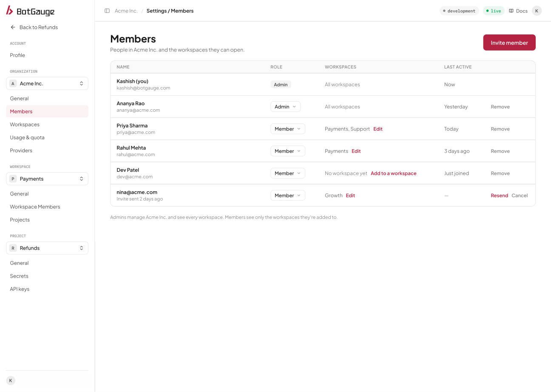
Task: Resend invite to nina@acme.com
Action: click(499, 196)
